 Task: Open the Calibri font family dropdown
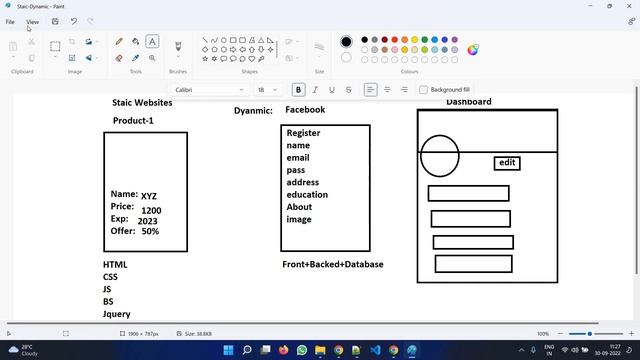pos(209,90)
